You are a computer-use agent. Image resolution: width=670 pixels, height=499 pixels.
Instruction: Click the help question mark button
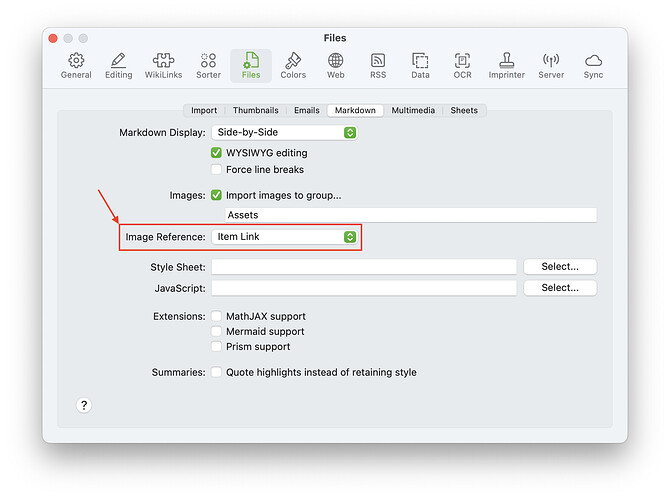pyautogui.click(x=84, y=405)
